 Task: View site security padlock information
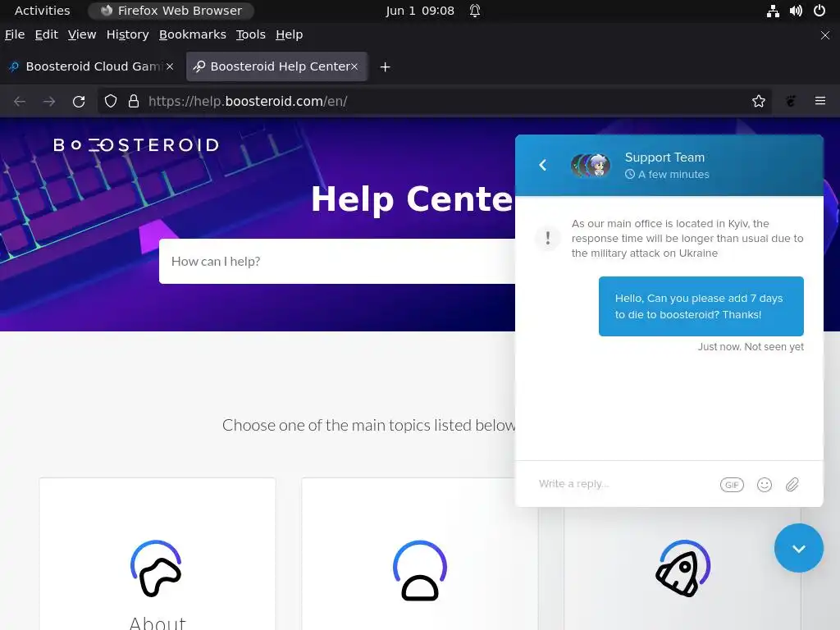[x=134, y=101]
